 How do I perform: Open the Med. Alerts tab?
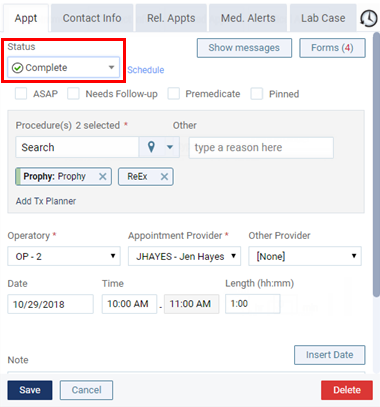pos(248,18)
